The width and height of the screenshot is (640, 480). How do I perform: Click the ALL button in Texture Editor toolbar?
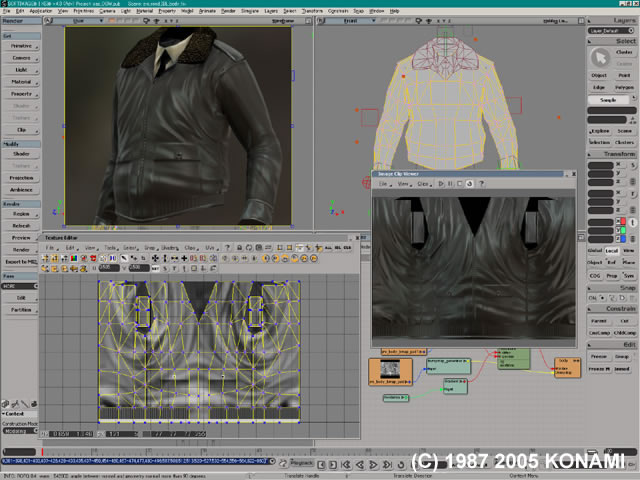(328, 248)
